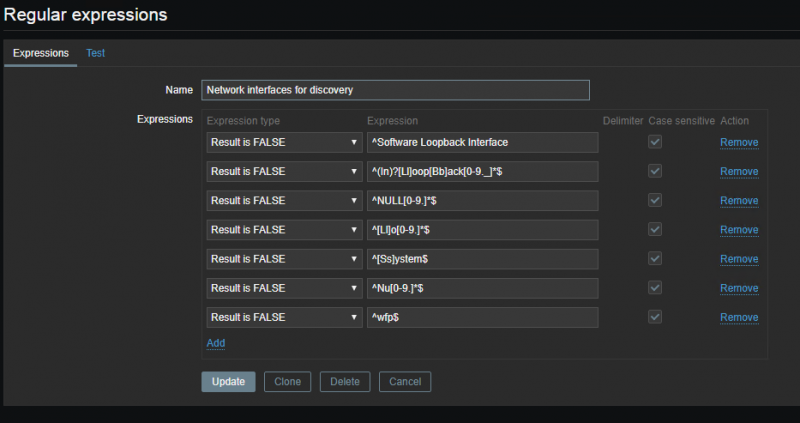The height and width of the screenshot is (423, 800).
Task: Edit the ^[Ll]o[0-9.]*$ expression field
Action: coord(482,230)
